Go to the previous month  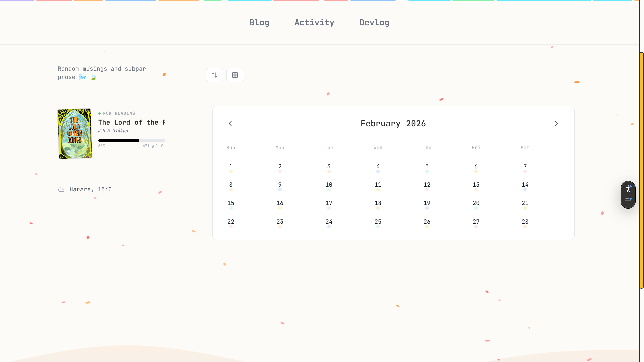(x=230, y=124)
